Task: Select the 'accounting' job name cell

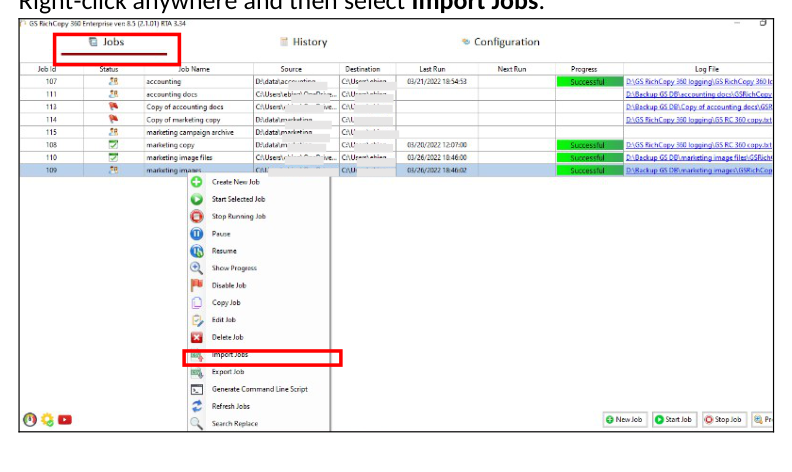Action: (x=164, y=81)
